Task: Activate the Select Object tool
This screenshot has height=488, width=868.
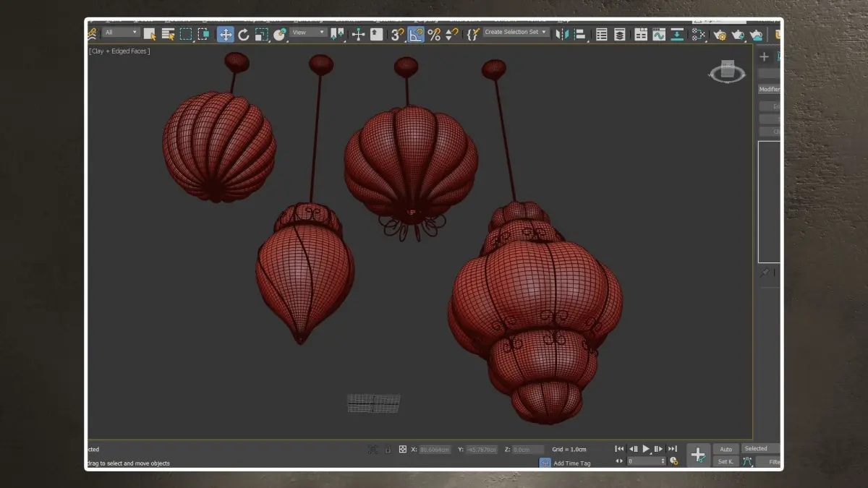Action: point(150,34)
